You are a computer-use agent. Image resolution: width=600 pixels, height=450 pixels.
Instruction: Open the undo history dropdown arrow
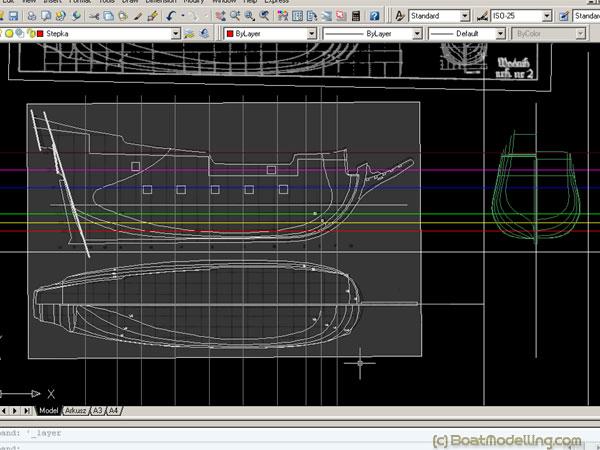click(x=183, y=16)
